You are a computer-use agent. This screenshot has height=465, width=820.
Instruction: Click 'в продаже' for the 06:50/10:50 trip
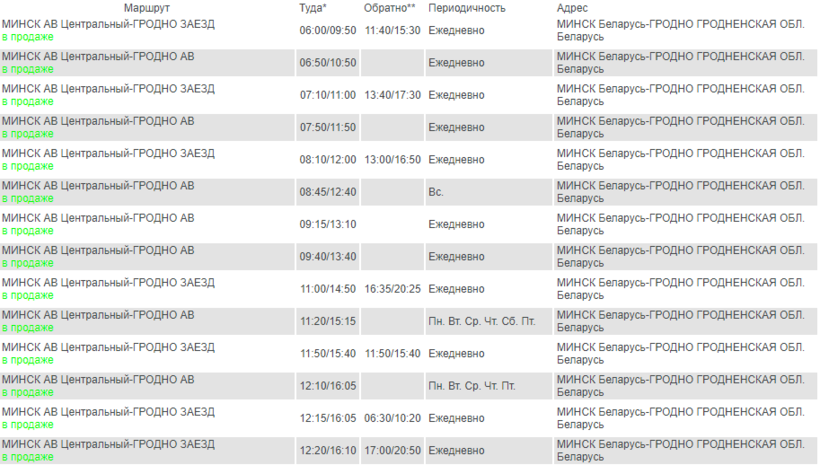point(28,69)
